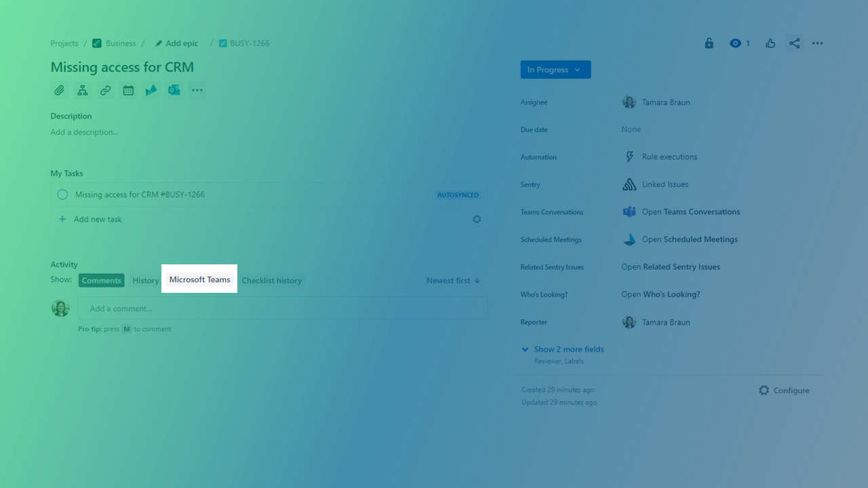
Task: Click the Outlook icon in issue toolbar
Action: 174,90
